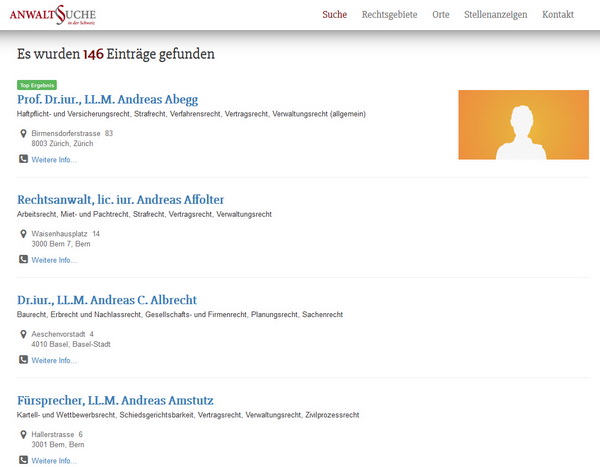Open profile of Andreas Affolter

(121, 200)
